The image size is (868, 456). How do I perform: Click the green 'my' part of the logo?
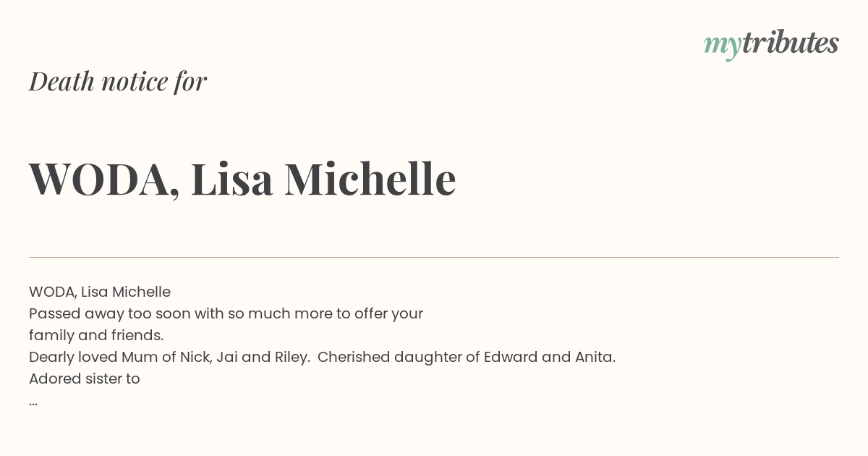(723, 46)
